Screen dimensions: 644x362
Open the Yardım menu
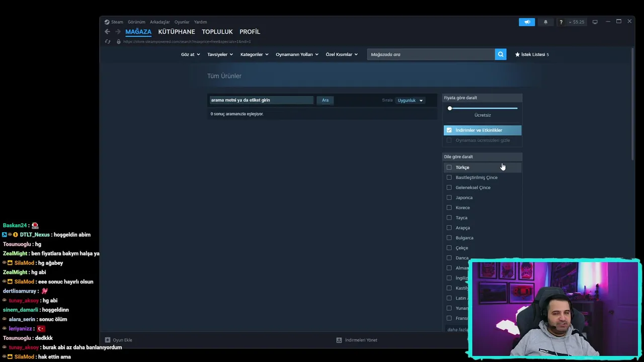click(x=200, y=22)
